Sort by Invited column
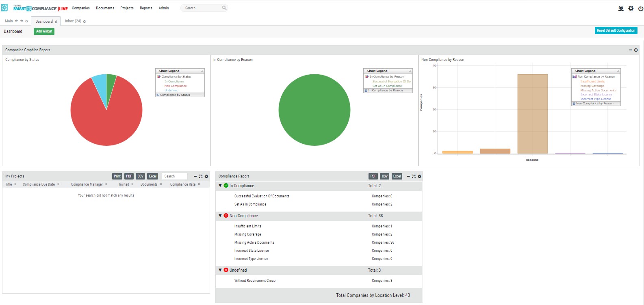The width and height of the screenshot is (644, 305). (126, 184)
